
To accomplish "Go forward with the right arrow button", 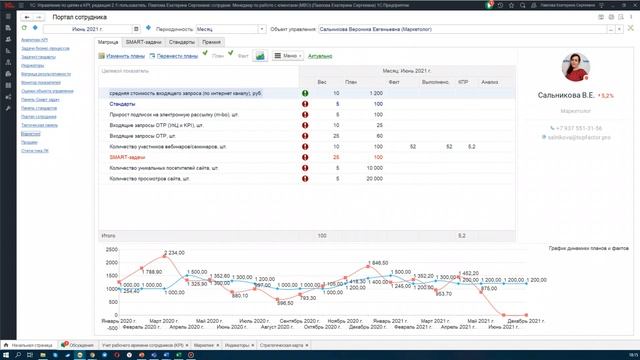I will [x=38, y=17].
